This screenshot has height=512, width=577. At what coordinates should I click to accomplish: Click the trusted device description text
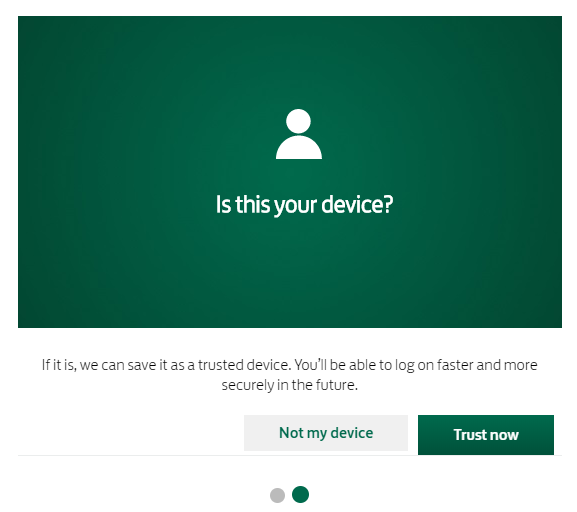[x=290, y=375]
